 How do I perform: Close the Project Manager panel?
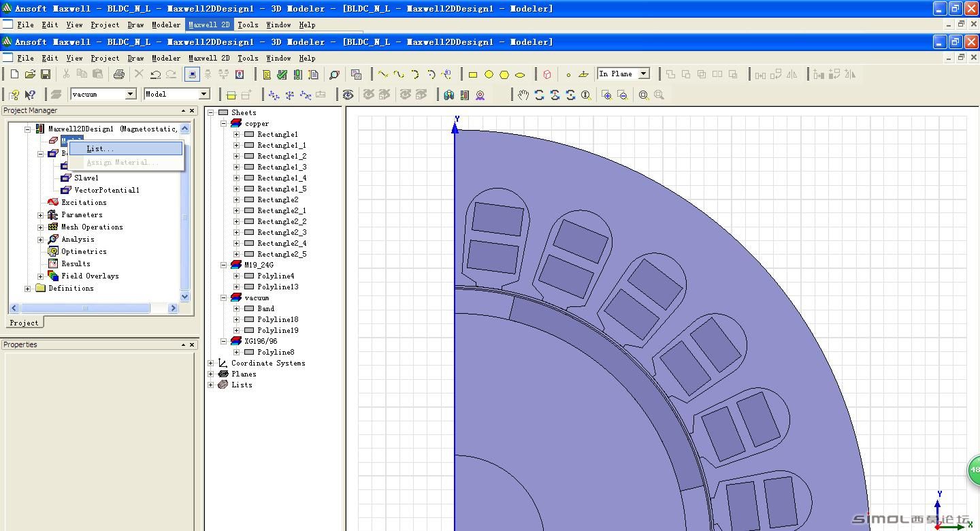point(191,110)
